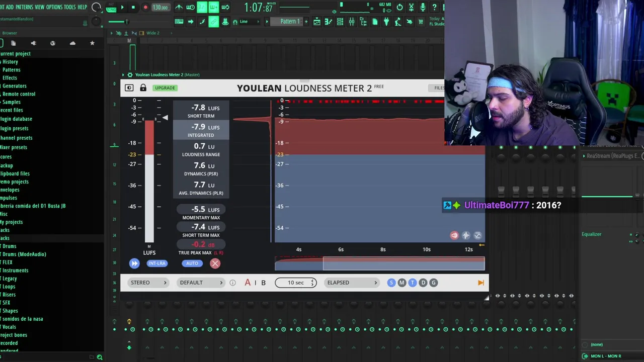Screen dimensions: 644x362
Task: Click the Youlean view mode icon beside lock
Action: click(x=129, y=88)
